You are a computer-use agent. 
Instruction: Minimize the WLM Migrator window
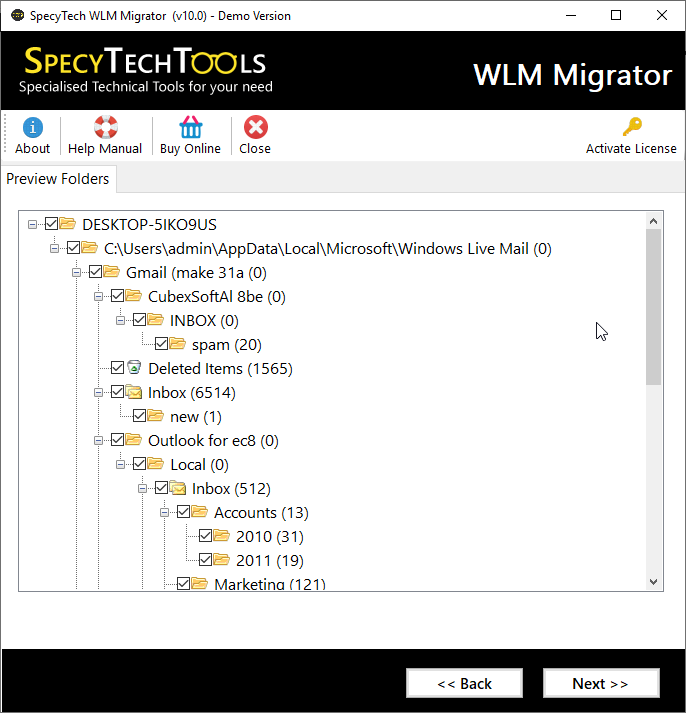(x=571, y=15)
